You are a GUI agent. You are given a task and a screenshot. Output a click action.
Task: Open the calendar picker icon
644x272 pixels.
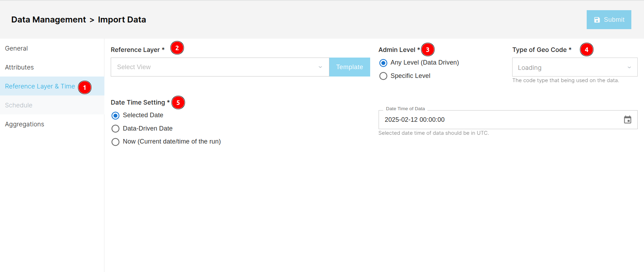[x=627, y=120]
